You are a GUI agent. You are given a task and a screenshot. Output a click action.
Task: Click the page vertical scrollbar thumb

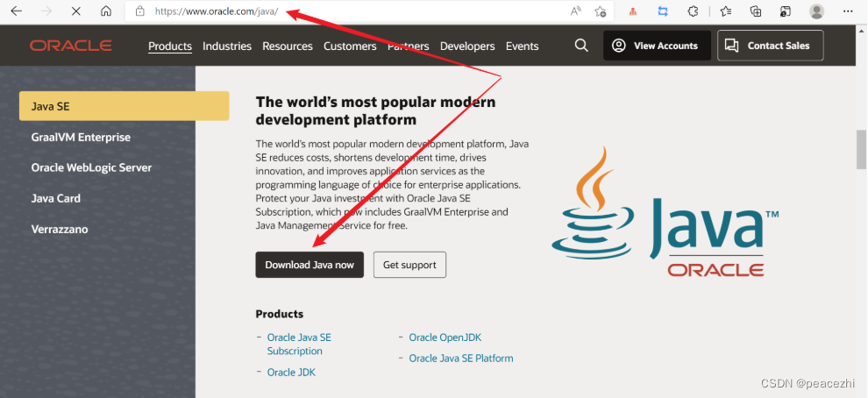(861, 149)
